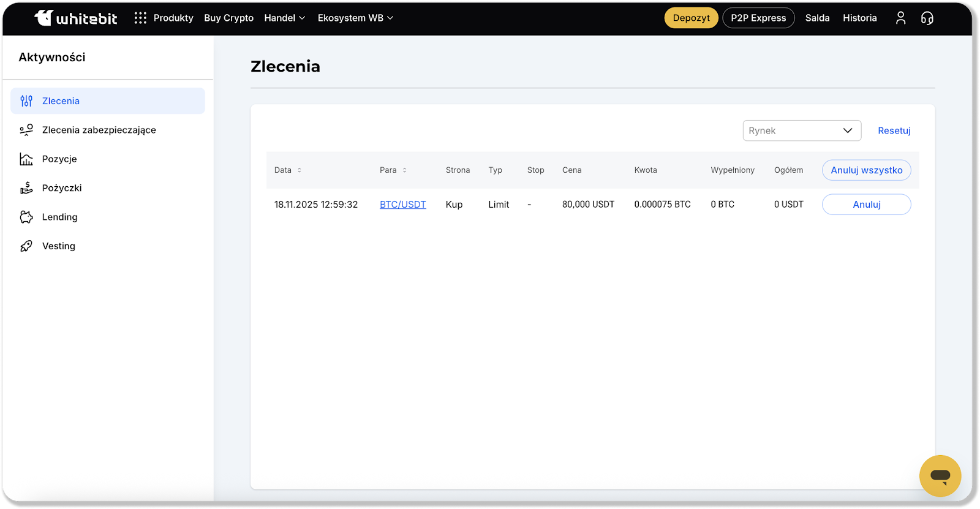Open the user profile icon
980x509 pixels.
click(900, 18)
